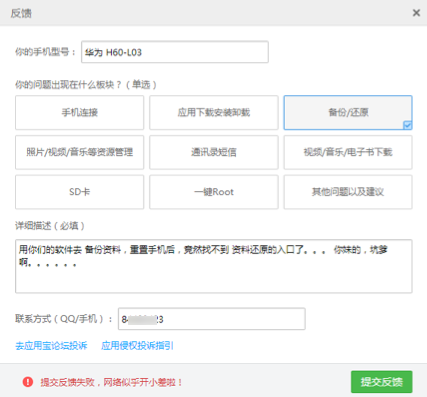Close the 反馈 dialog with the X
The image size is (427, 397).
pyautogui.click(x=416, y=13)
